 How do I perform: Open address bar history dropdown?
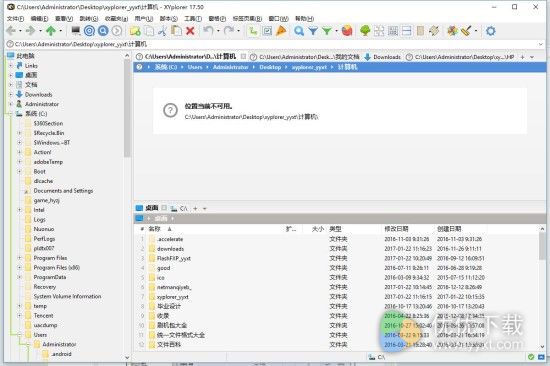[541, 44]
